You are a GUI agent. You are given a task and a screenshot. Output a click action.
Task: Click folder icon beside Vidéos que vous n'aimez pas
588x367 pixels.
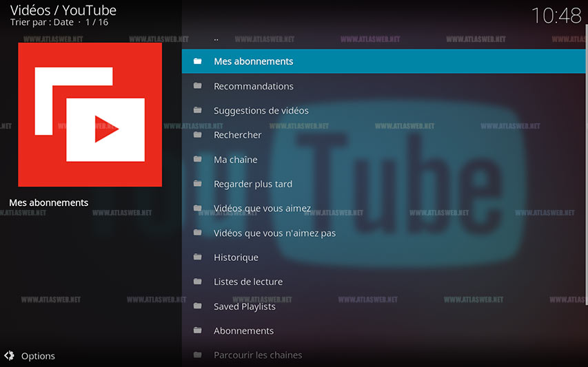tap(198, 233)
